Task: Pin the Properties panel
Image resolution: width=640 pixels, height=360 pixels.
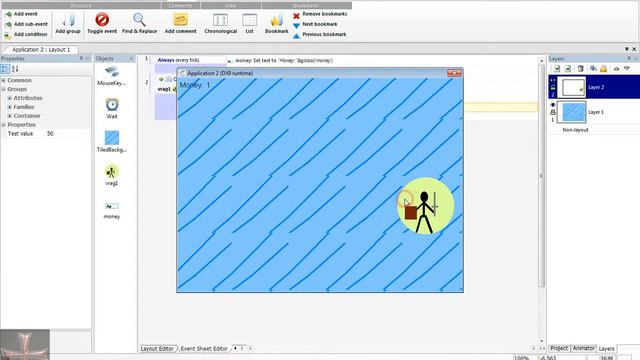Action: [81, 59]
